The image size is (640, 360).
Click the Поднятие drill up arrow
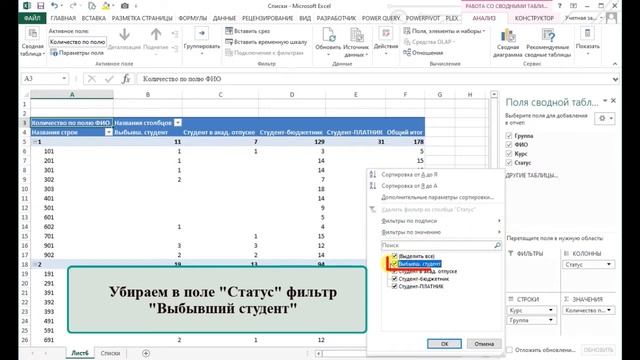[156, 39]
